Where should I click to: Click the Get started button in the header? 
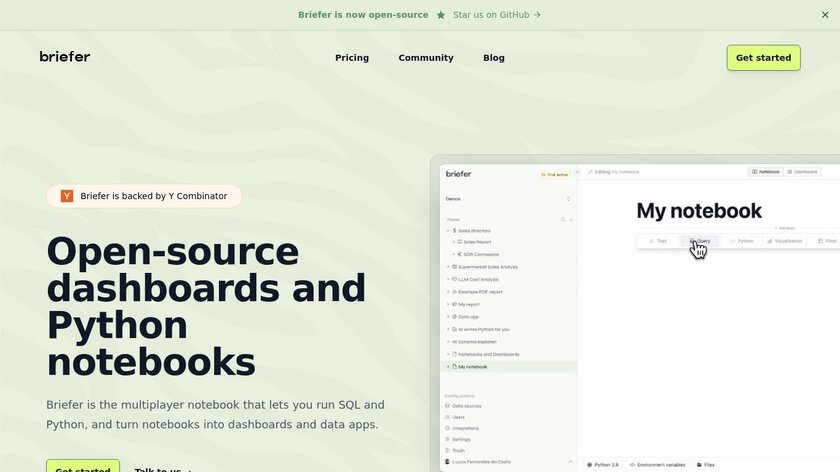pyautogui.click(x=763, y=58)
